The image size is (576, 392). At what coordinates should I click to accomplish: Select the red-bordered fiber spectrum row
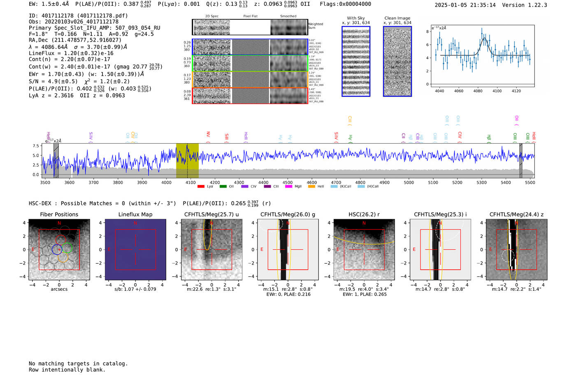(x=250, y=95)
